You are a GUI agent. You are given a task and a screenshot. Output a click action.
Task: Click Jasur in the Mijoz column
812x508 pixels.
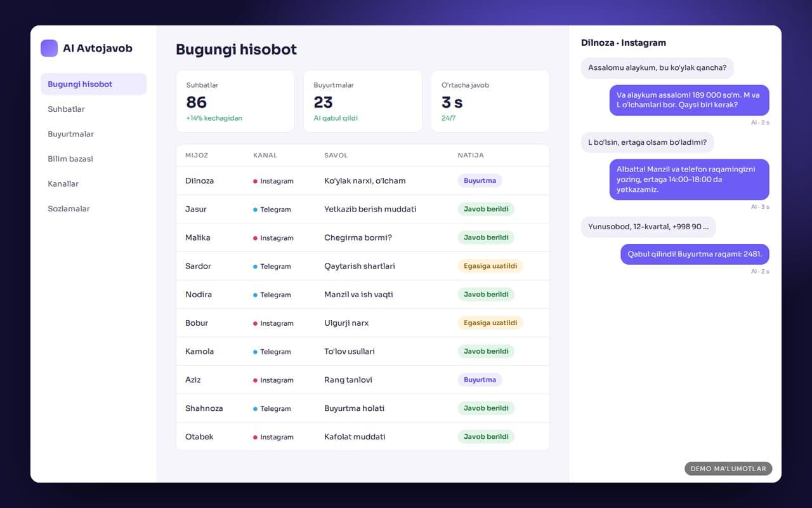(196, 209)
